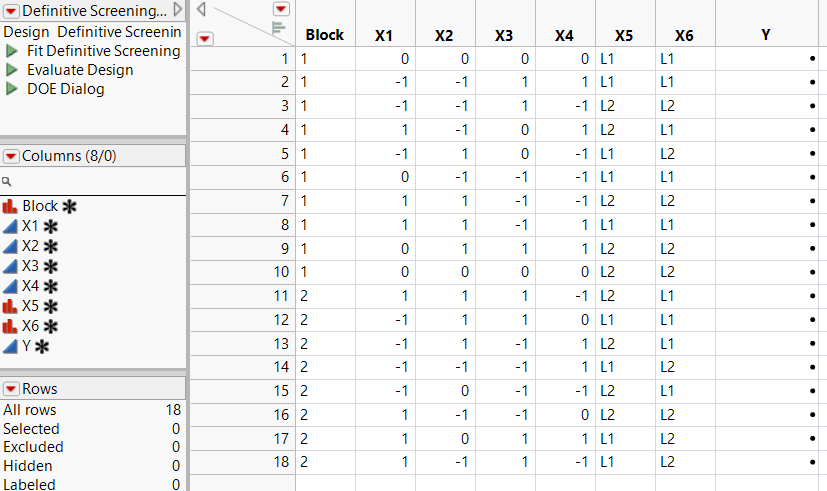Select the X4 column header

(x=564, y=35)
